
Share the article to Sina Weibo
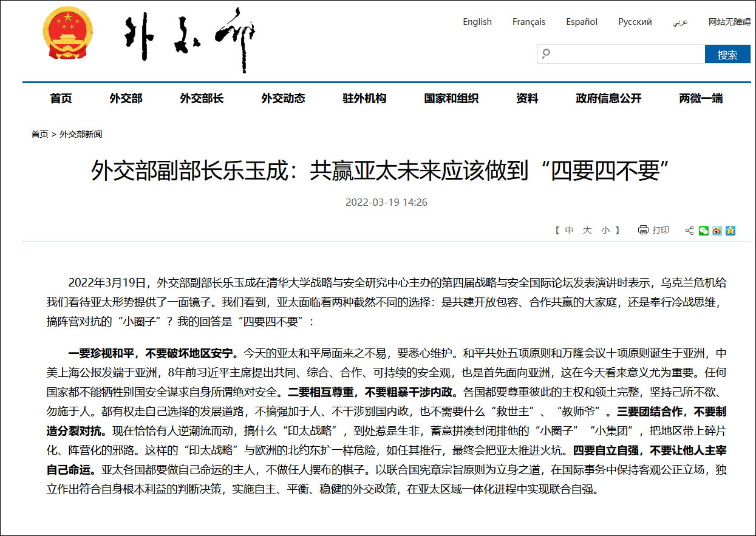[717, 231]
